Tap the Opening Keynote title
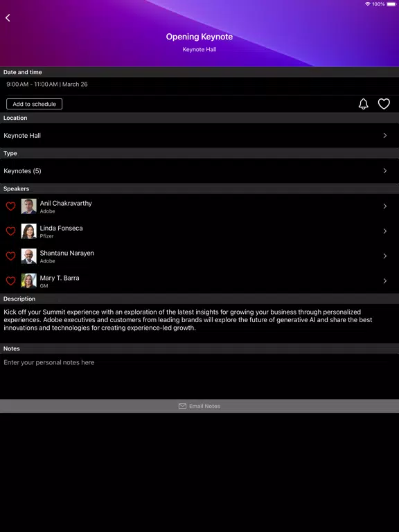The image size is (399, 532). 199,37
